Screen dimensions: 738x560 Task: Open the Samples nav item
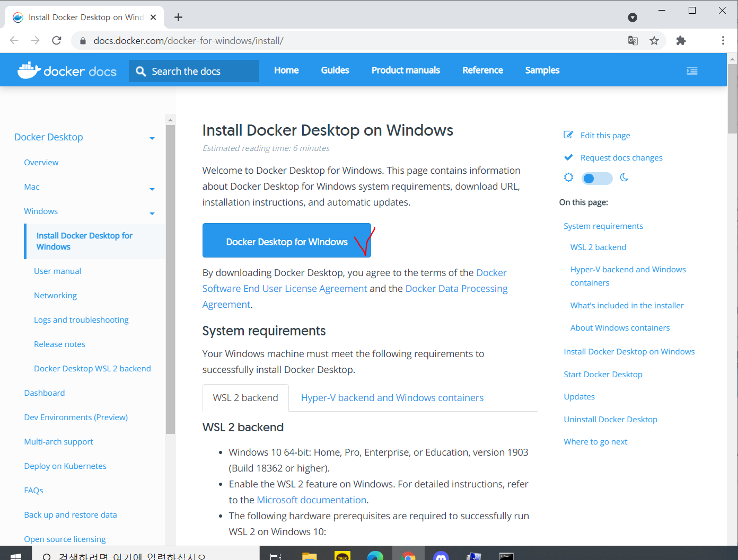(x=542, y=70)
